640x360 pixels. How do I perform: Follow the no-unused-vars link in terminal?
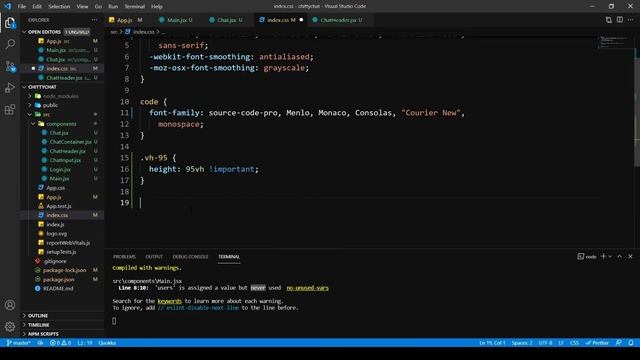pyautogui.click(x=307, y=288)
